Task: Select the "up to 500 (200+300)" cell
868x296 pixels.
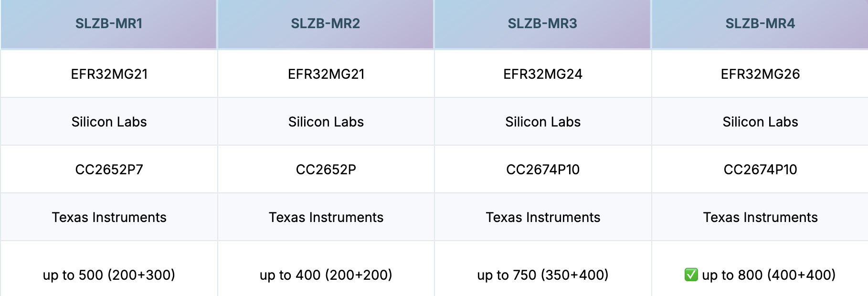Action: tap(109, 275)
